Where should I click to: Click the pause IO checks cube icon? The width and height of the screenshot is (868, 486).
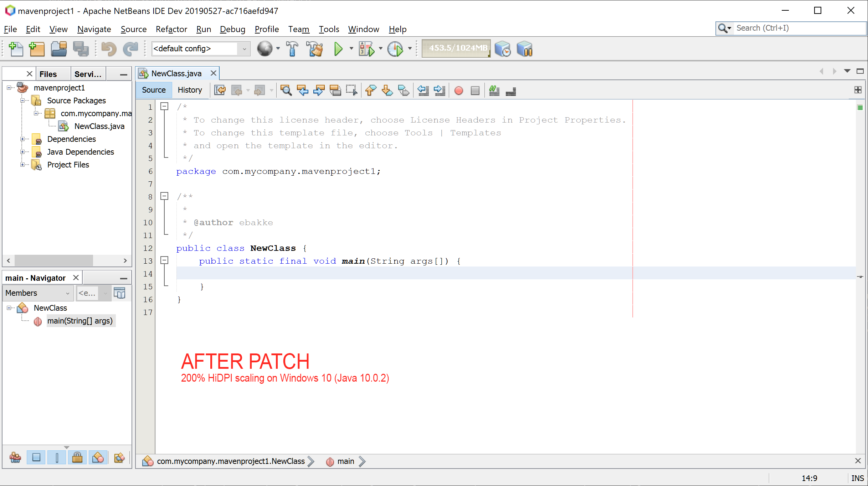524,49
